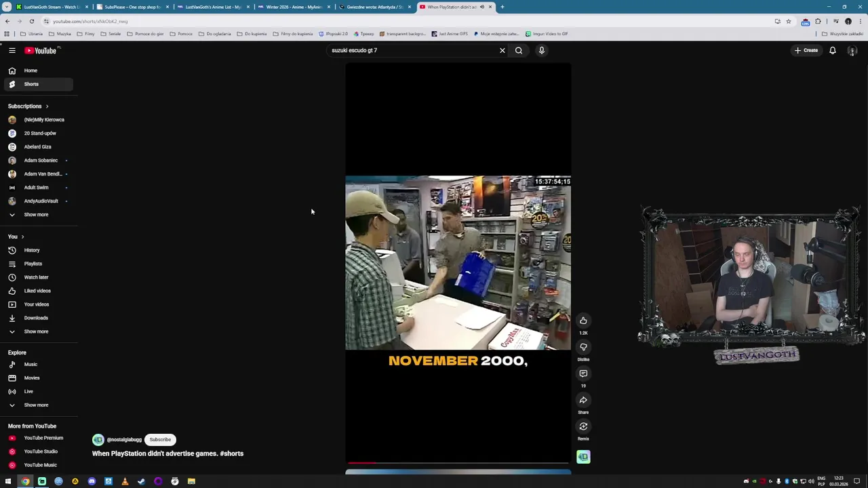Open Steam from the taskbar
Image resolution: width=868 pixels, height=488 pixels.
[141, 481]
